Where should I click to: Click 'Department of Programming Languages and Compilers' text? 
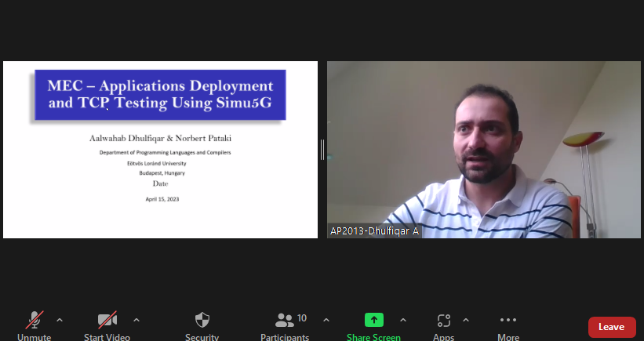[165, 153]
